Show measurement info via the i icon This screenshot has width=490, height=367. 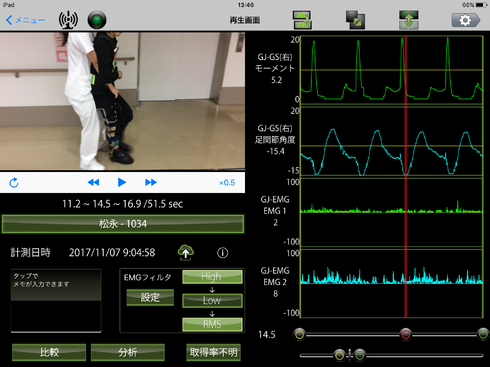coord(223,253)
